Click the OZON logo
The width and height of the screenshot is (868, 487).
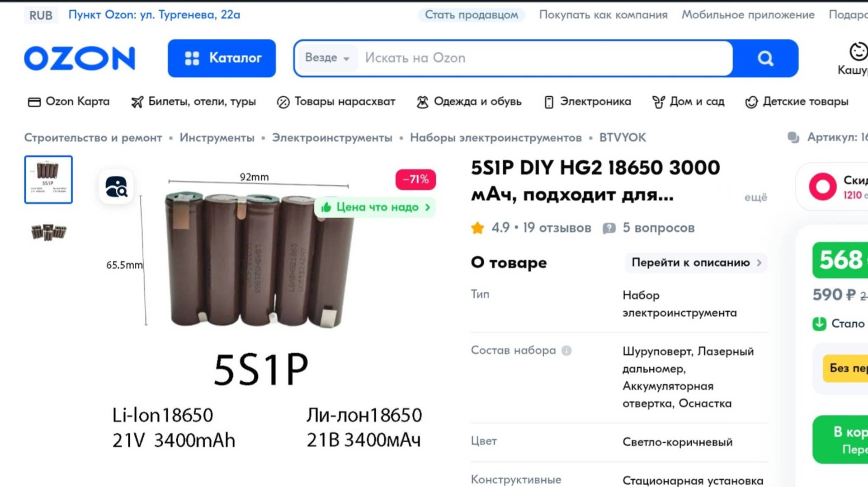[x=80, y=58]
